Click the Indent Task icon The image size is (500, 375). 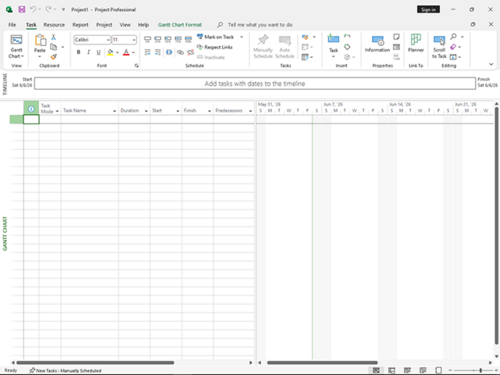[158, 52]
